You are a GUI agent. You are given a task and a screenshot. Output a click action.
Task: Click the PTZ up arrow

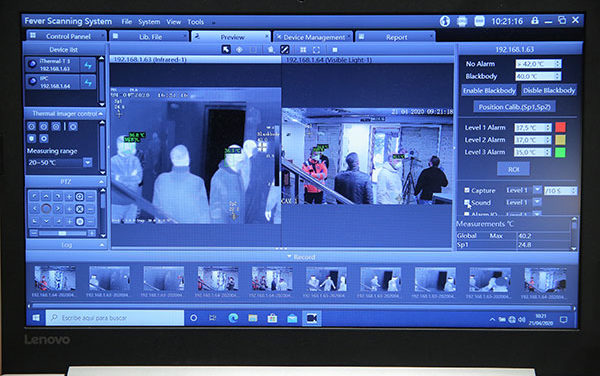pyautogui.click(x=46, y=197)
